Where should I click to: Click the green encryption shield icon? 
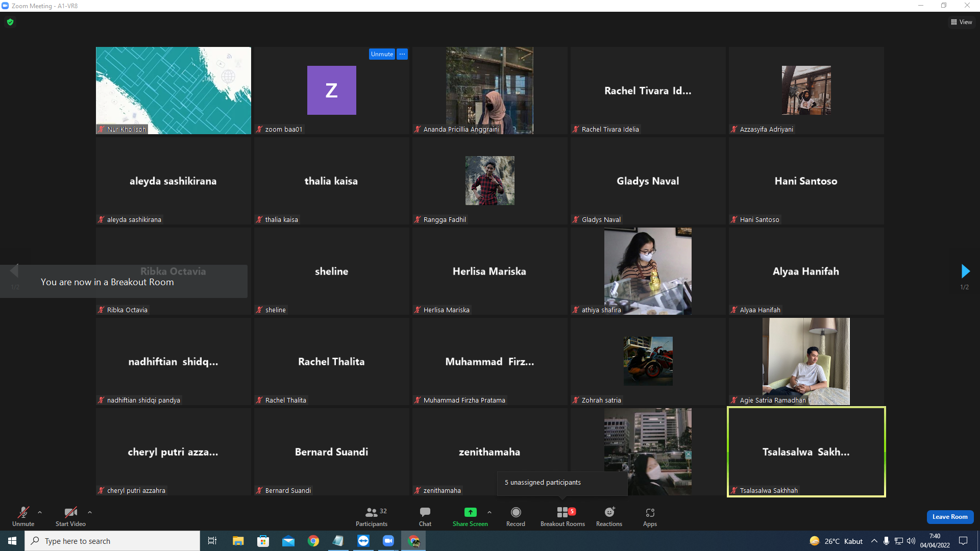[x=10, y=22]
